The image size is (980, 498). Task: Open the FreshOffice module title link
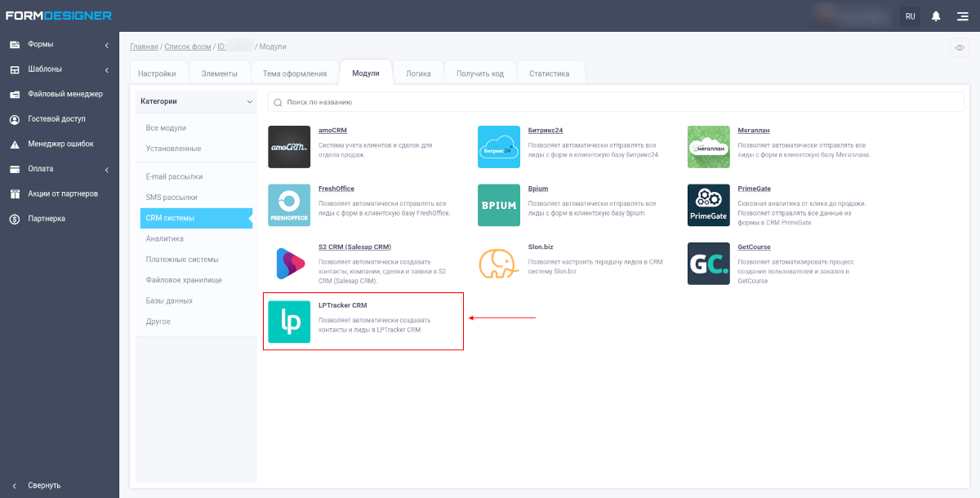click(x=336, y=189)
